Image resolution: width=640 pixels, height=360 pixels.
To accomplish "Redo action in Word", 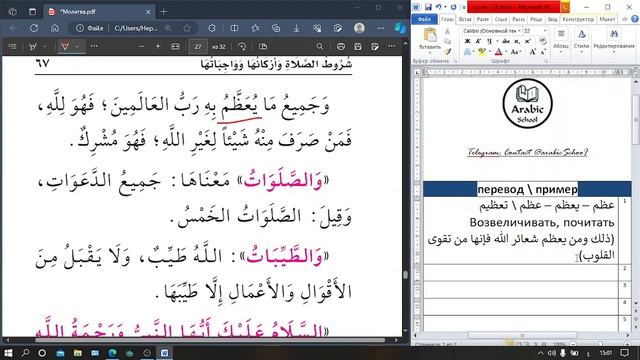I will (x=453, y=7).
